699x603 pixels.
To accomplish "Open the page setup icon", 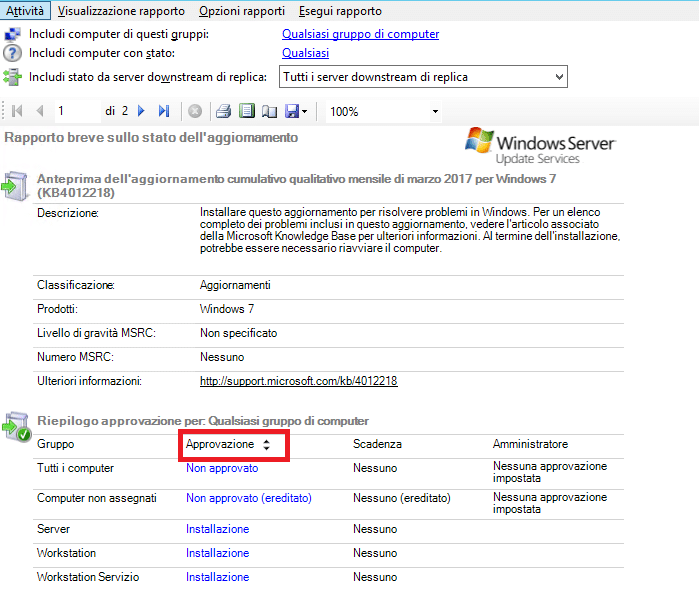I will tap(269, 111).
